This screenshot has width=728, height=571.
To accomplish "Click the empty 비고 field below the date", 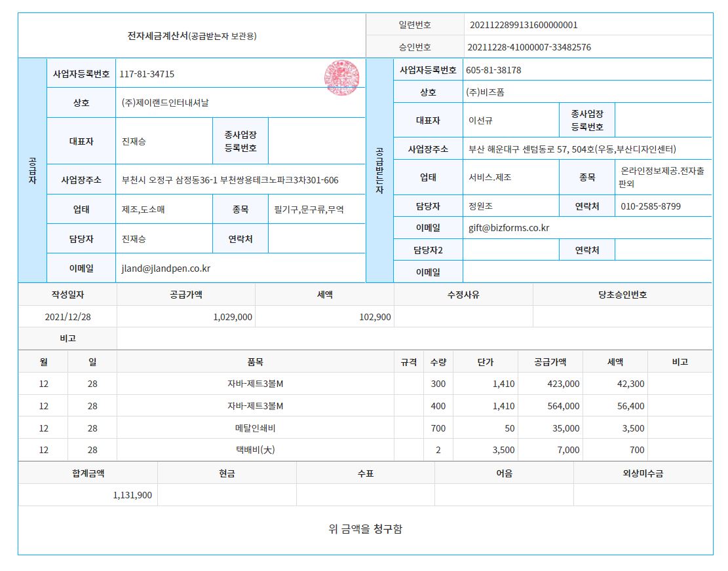I will [413, 339].
